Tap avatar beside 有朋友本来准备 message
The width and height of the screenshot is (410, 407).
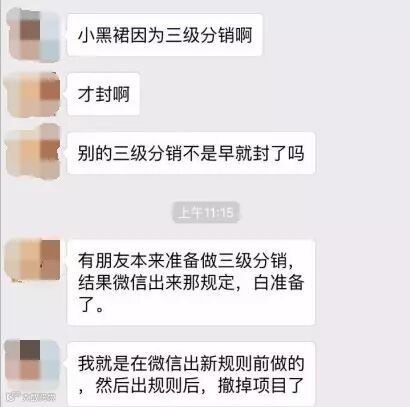coord(33,260)
